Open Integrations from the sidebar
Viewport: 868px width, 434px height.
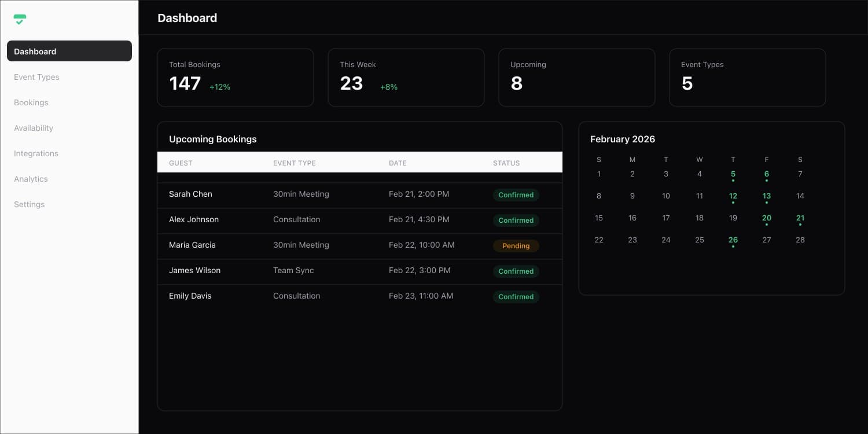pyautogui.click(x=36, y=153)
